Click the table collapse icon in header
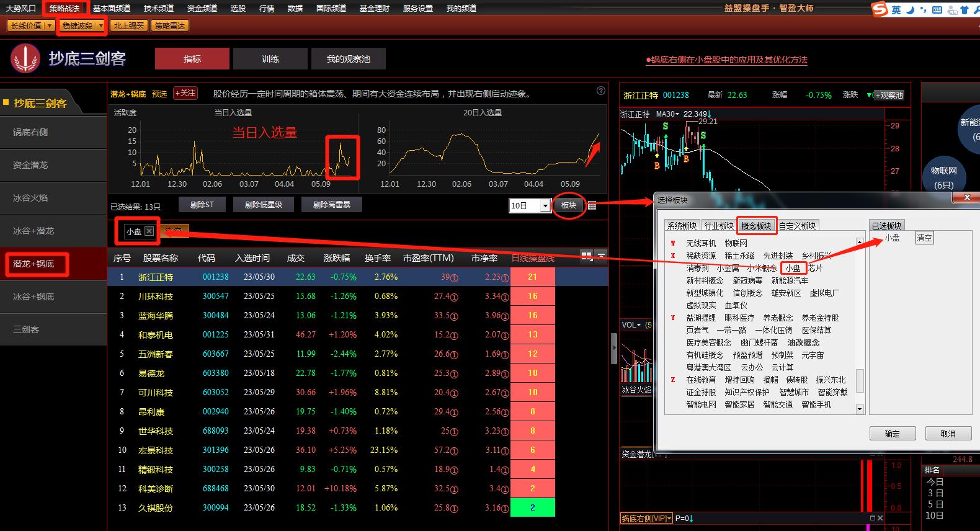Image resolution: width=980 pixels, height=531 pixels. [600, 256]
